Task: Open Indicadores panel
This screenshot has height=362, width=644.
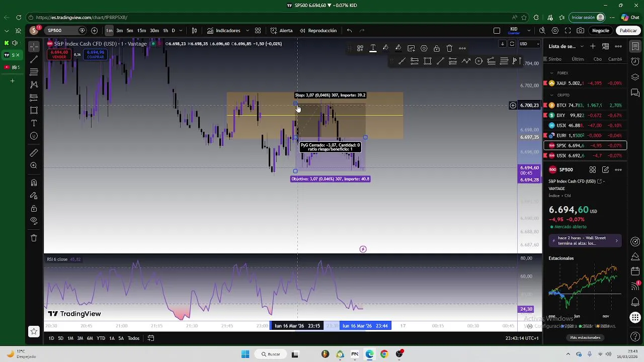Action: tap(223, 31)
